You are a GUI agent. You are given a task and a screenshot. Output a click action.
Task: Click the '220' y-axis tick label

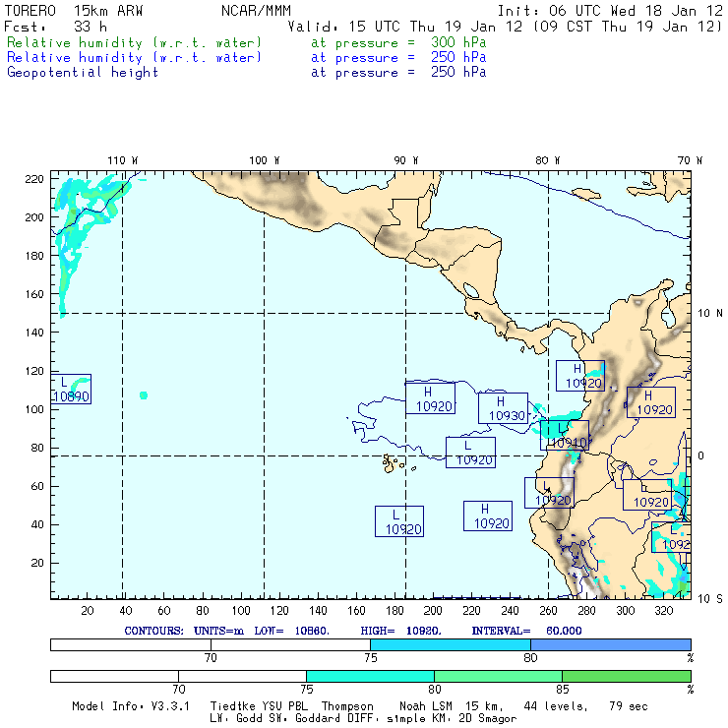(x=34, y=179)
